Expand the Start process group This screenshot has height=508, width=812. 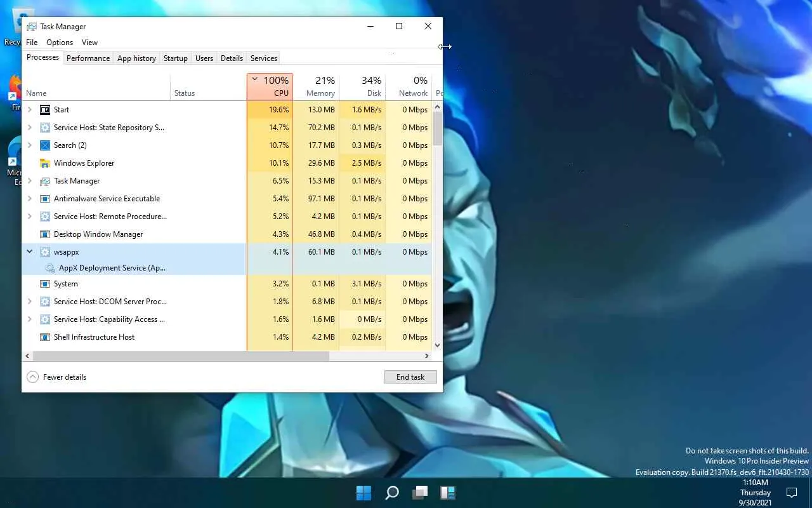coord(29,110)
